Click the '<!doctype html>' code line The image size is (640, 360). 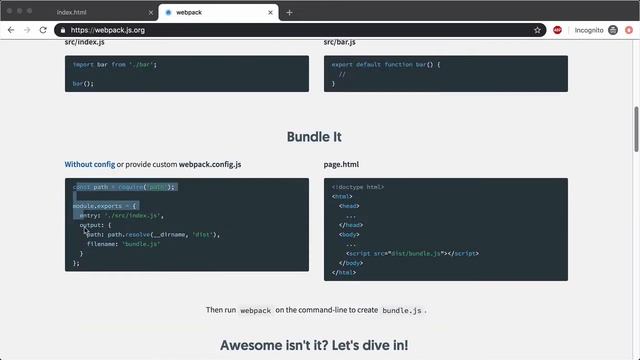pos(358,187)
